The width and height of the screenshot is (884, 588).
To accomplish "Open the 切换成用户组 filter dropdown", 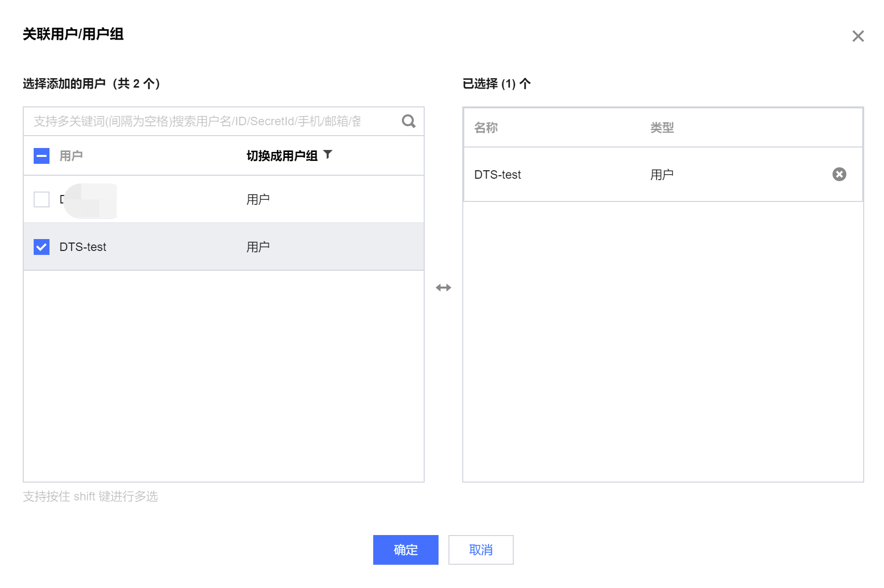I will (x=282, y=156).
